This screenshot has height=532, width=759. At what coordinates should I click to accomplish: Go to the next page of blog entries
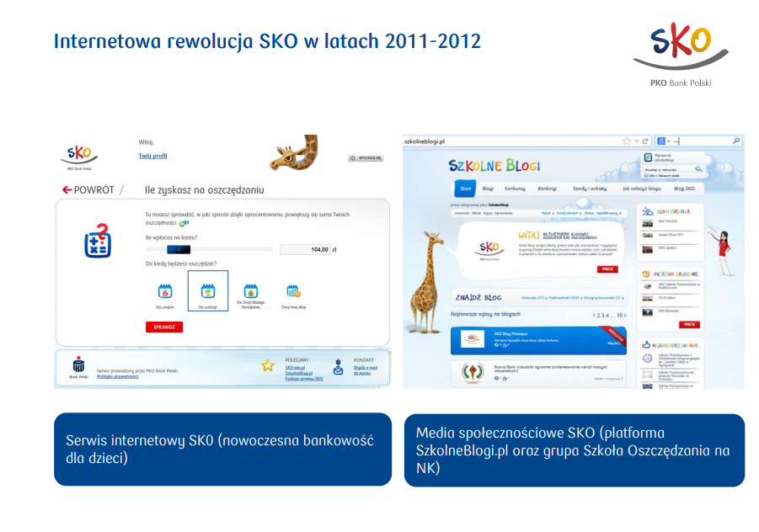pos(624,316)
